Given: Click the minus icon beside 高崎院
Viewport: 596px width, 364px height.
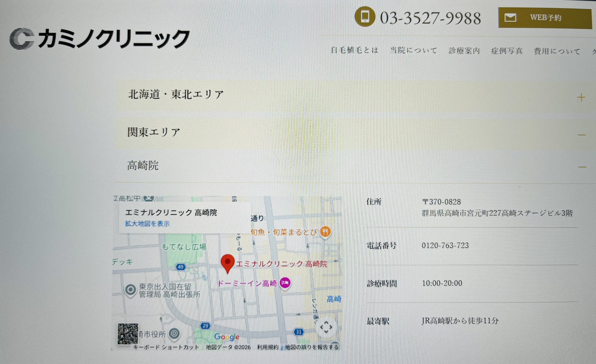Looking at the screenshot, I should pyautogui.click(x=582, y=167).
